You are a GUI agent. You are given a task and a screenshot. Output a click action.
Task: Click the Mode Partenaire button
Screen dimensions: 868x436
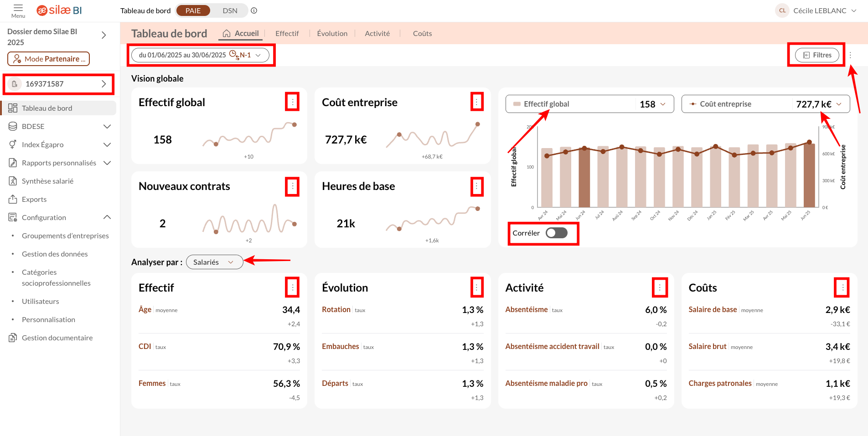[x=49, y=59]
